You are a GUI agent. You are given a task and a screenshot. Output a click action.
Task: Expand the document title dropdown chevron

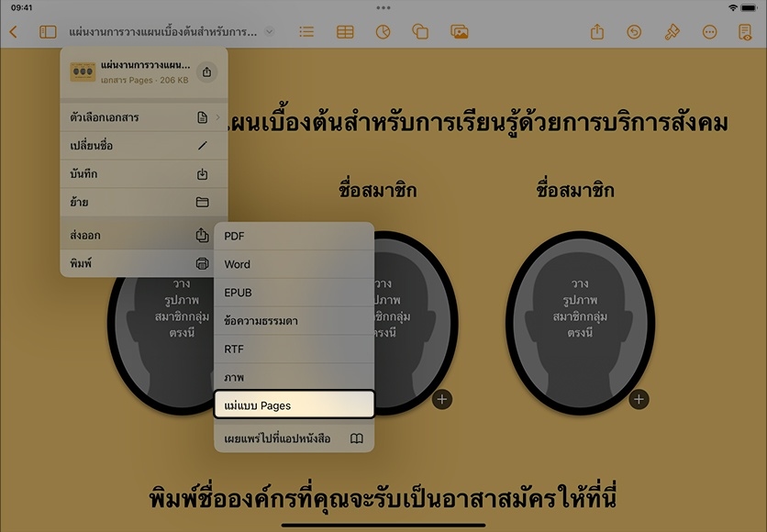(269, 32)
